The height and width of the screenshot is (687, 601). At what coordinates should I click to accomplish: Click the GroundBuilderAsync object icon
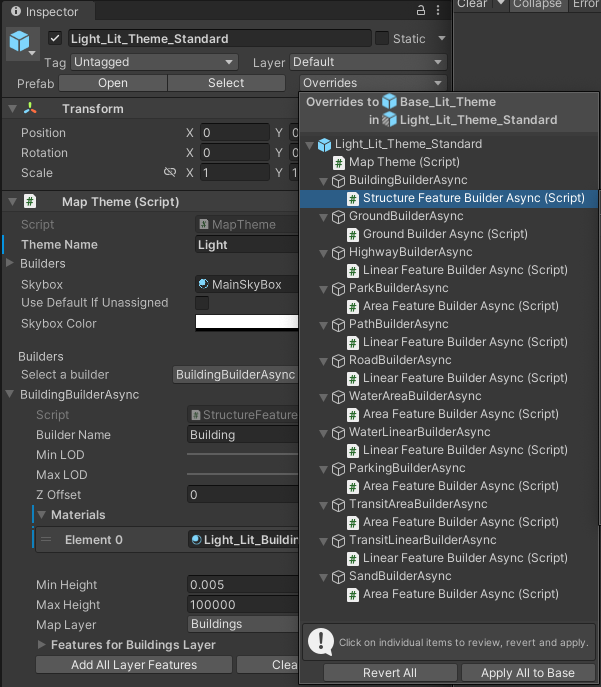(338, 216)
